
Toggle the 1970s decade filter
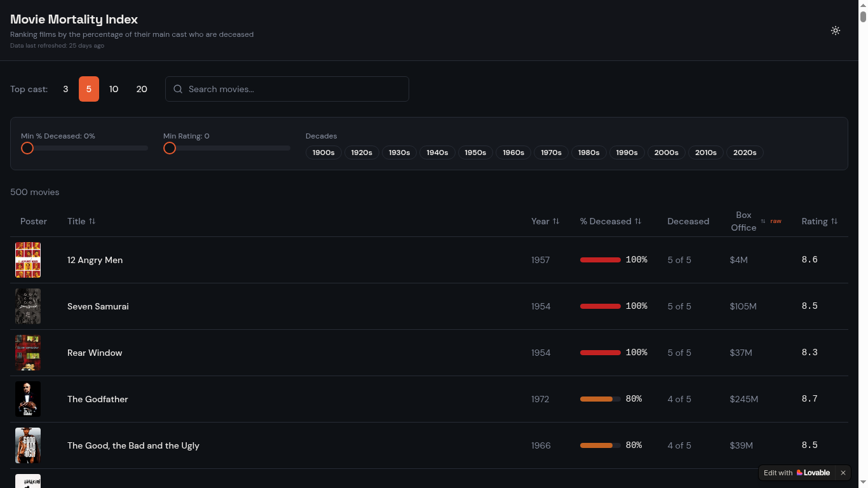[x=551, y=152]
